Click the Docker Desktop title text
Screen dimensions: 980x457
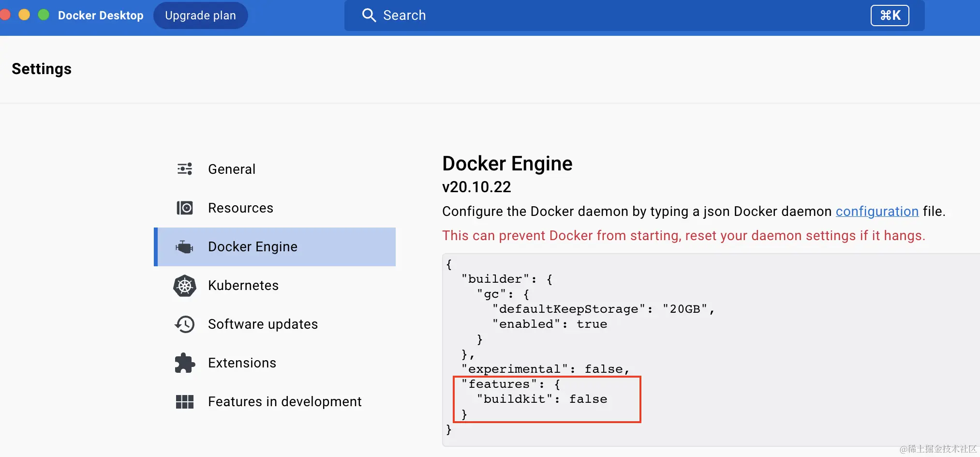pos(101,15)
